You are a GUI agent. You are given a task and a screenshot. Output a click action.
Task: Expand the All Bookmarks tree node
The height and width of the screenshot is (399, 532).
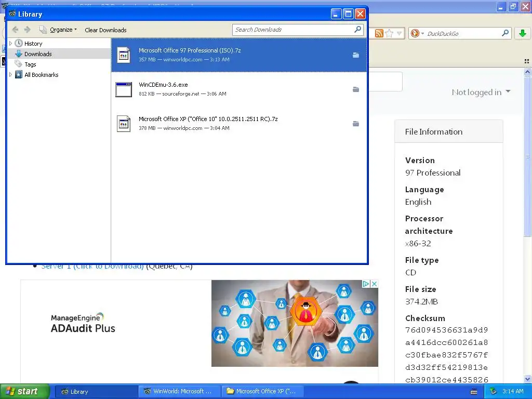click(10, 75)
